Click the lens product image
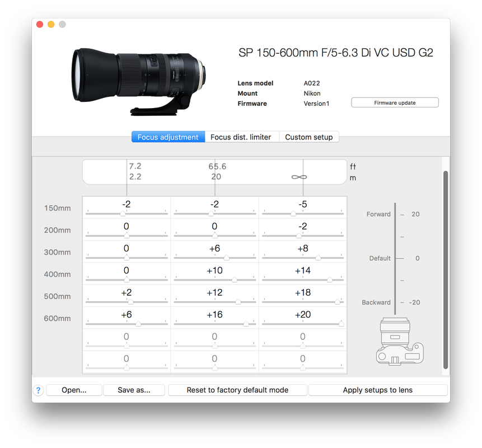 click(x=139, y=82)
